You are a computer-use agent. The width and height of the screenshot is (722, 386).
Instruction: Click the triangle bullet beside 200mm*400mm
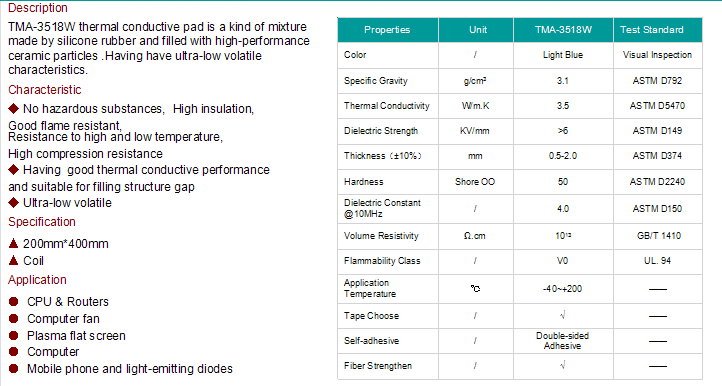13,243
